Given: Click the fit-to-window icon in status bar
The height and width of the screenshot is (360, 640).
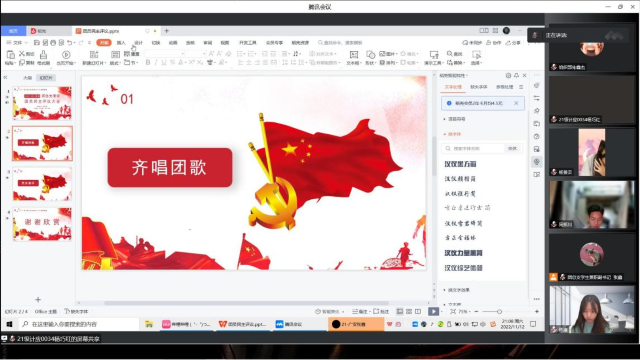Looking at the screenshot, I should click(x=453, y=311).
